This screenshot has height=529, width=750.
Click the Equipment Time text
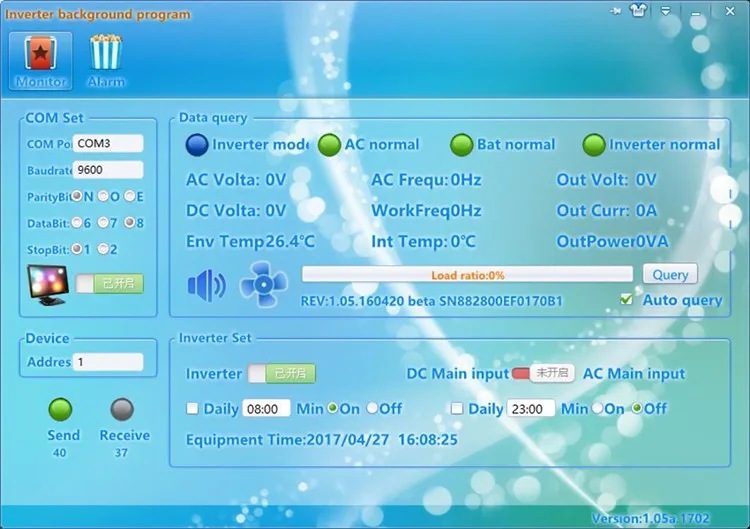coord(322,440)
